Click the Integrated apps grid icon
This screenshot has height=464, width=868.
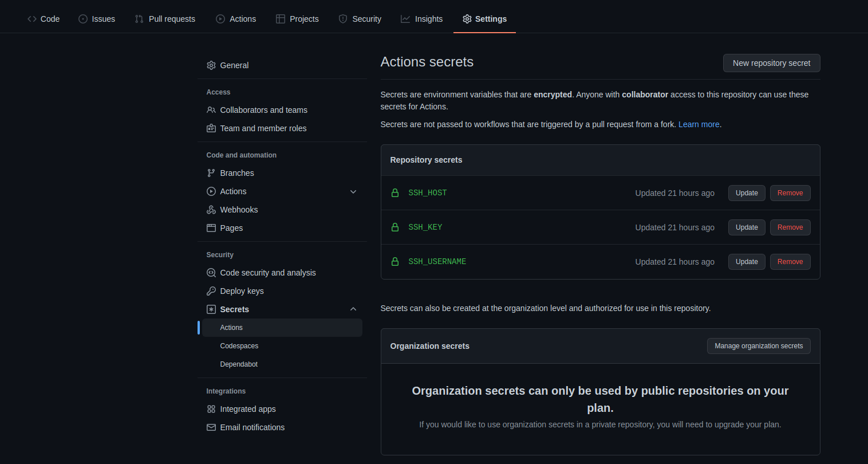(211, 409)
